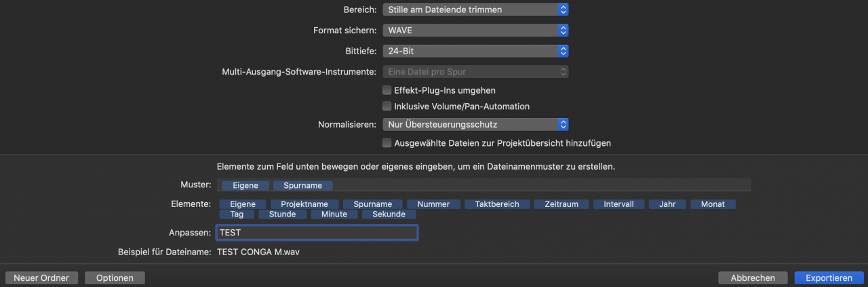Toggle Inklusive Volume/Pan-Automation checkbox
Viewport: 868px width, 287px height.
pos(387,106)
